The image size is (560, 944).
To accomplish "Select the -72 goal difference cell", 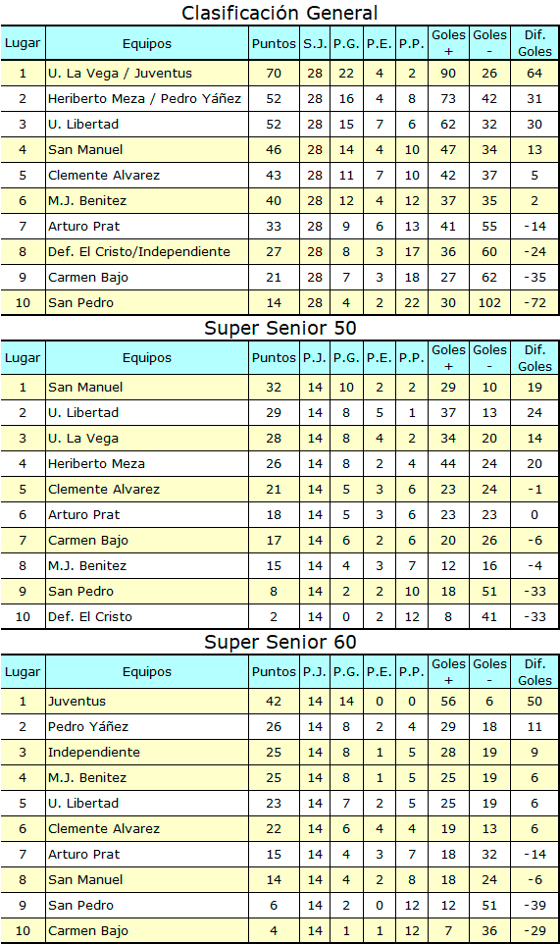I will tap(535, 303).
